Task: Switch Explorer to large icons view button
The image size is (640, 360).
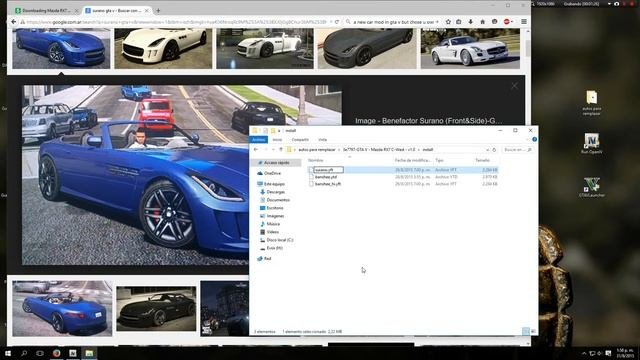Action: [x=533, y=331]
